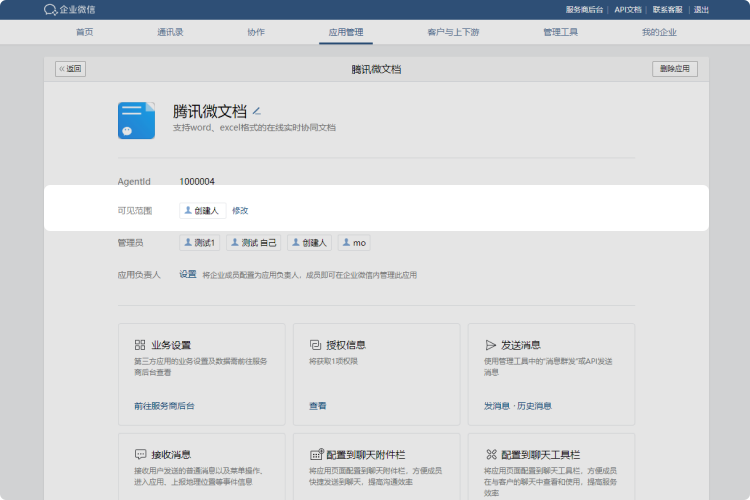The image size is (750, 500).
Task: Click the 发送消息 paper plane icon
Action: [490, 345]
